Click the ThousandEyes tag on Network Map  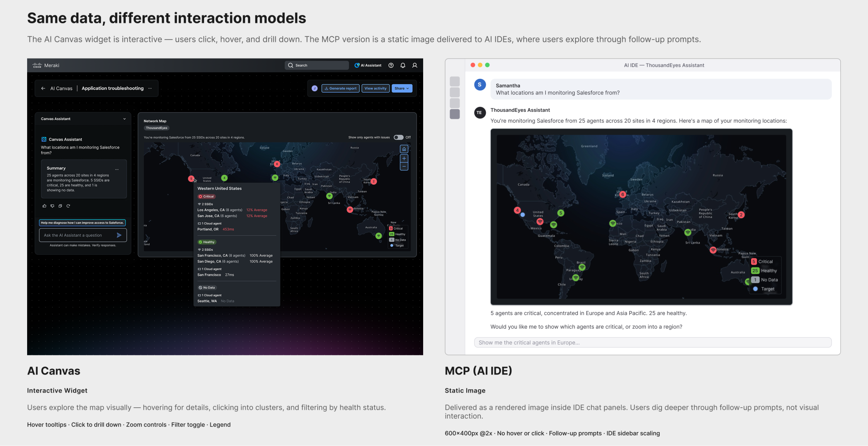pos(156,128)
